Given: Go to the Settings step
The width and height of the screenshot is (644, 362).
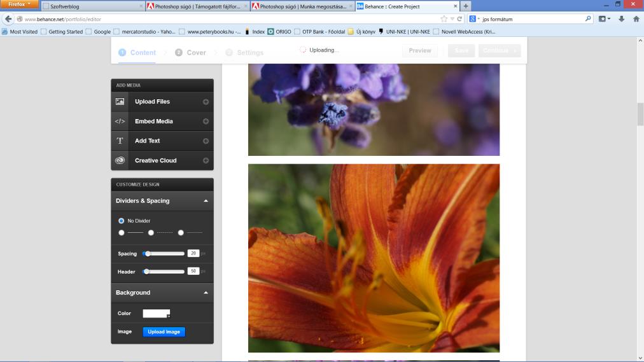Looking at the screenshot, I should (x=244, y=53).
